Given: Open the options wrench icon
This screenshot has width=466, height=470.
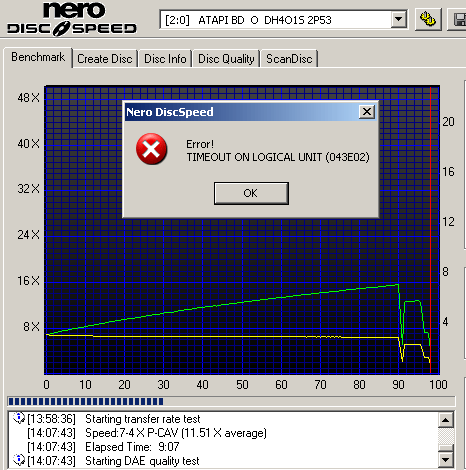Looking at the screenshot, I should pos(428,19).
